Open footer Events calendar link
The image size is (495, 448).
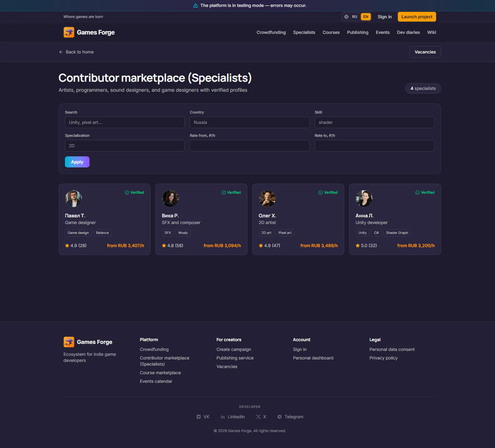pyautogui.click(x=156, y=381)
